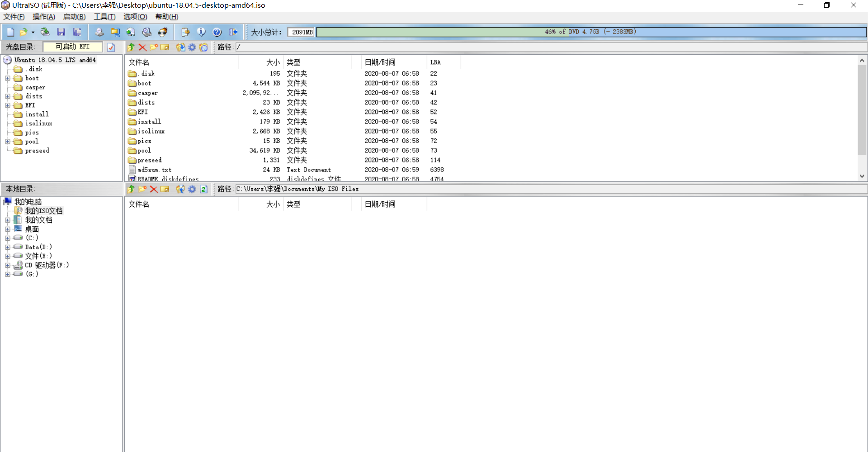Click the refresh icon in local toolbar
The height and width of the screenshot is (452, 868).
204,189
